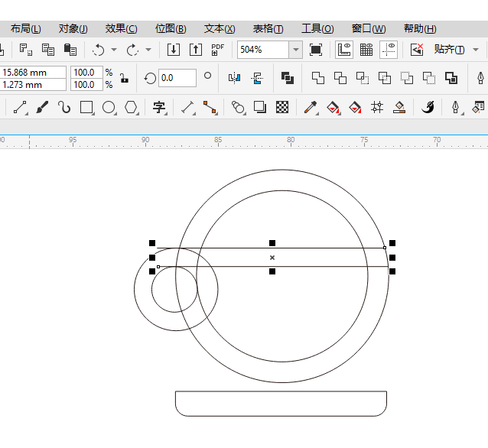Toggle the show grid button

(x=366, y=50)
